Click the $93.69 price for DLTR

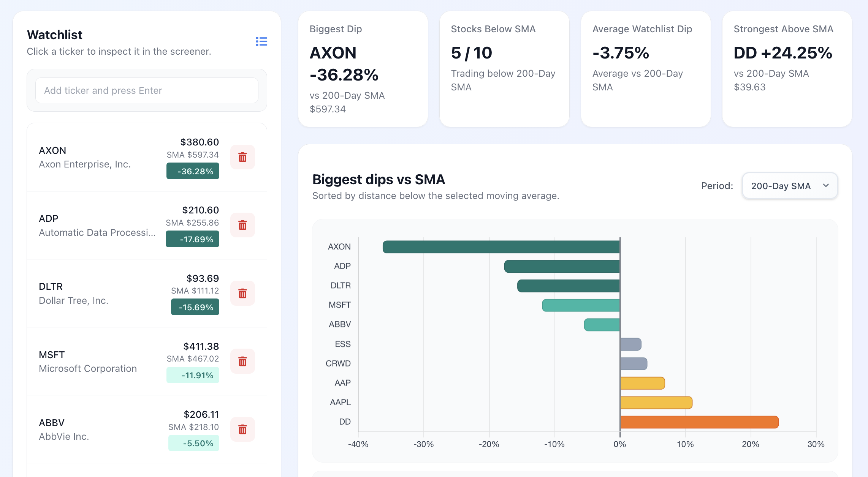pyautogui.click(x=203, y=278)
